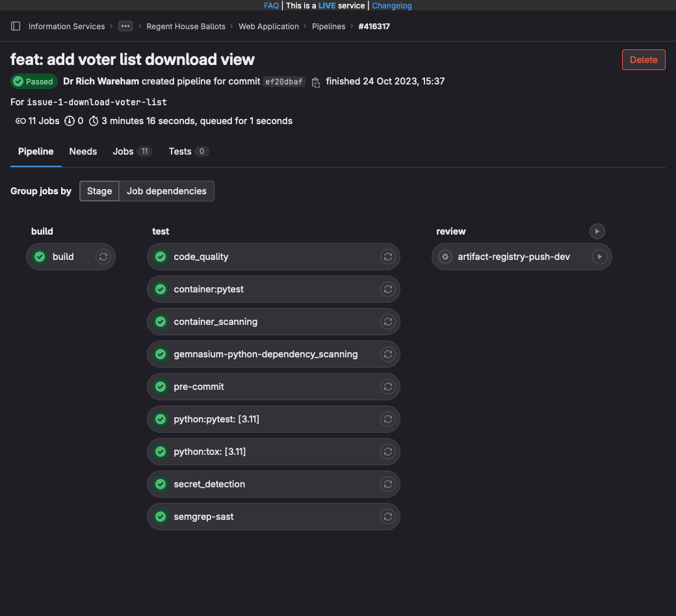Open the Changelog link in banner

pyautogui.click(x=392, y=5)
